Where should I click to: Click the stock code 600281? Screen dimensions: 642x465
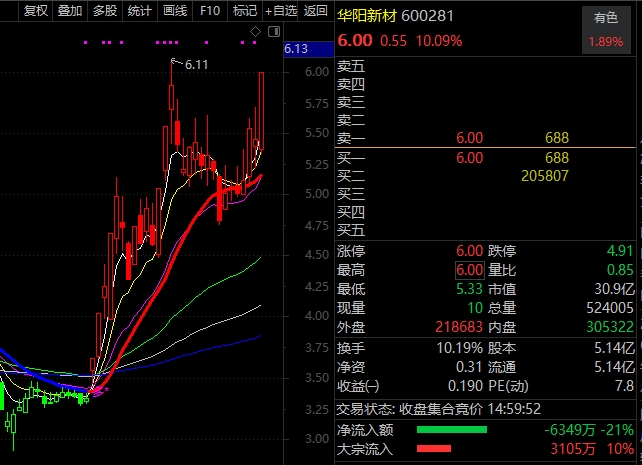[x=427, y=16]
